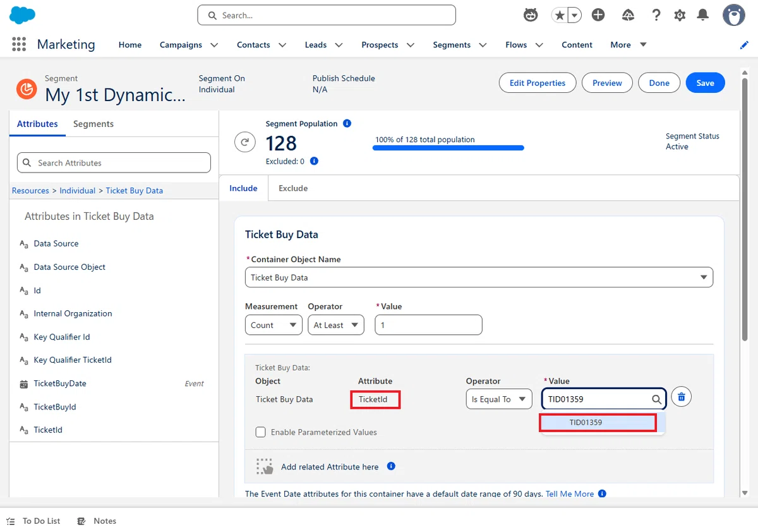758x532 pixels.
Task: Click the Global Actions plus icon
Action: [598, 15]
